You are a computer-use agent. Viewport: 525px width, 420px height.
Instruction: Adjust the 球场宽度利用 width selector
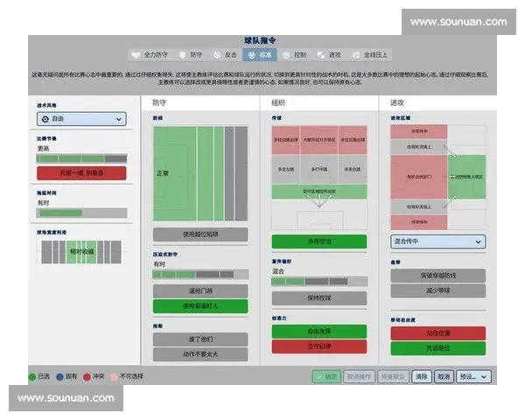[x=81, y=252]
